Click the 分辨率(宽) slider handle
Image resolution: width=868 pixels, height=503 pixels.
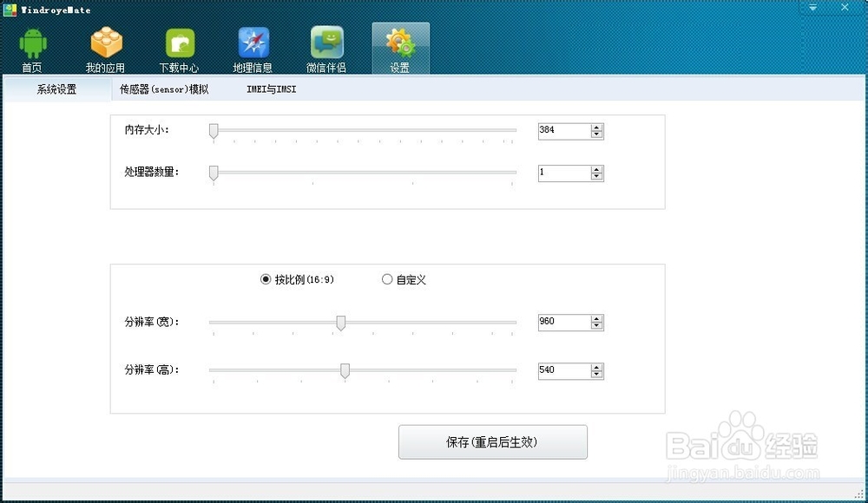point(341,323)
